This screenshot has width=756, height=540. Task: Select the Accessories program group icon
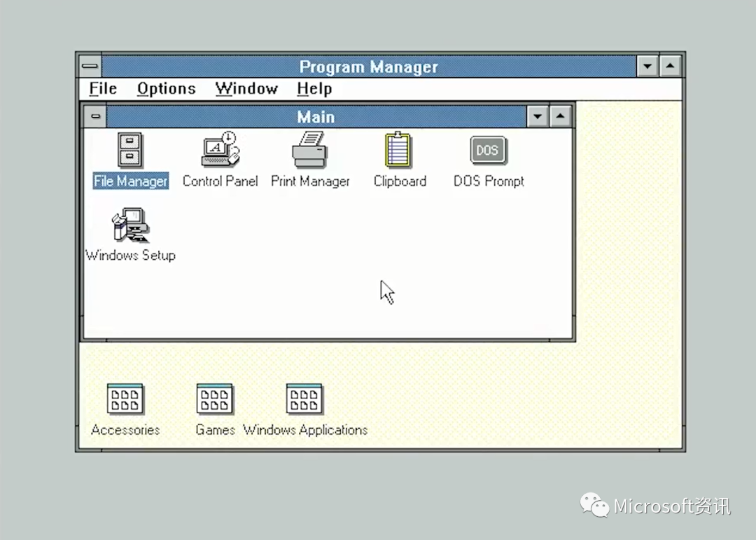125,399
